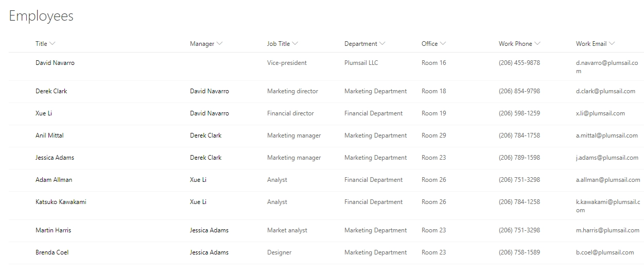Click the Employees list heading
This screenshot has width=644, height=272.
41,16
